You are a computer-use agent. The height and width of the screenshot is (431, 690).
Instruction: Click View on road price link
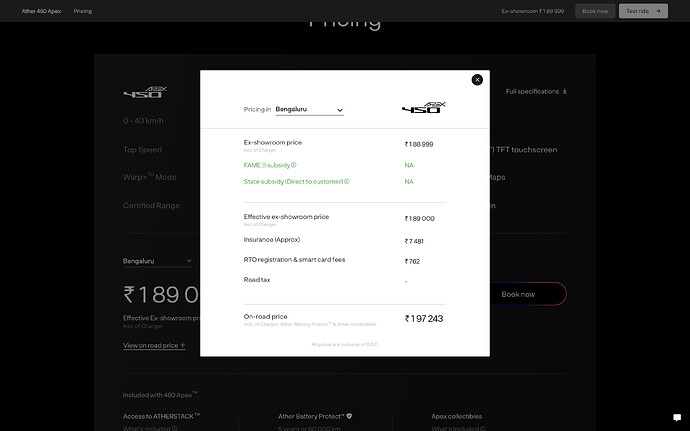[x=154, y=345]
